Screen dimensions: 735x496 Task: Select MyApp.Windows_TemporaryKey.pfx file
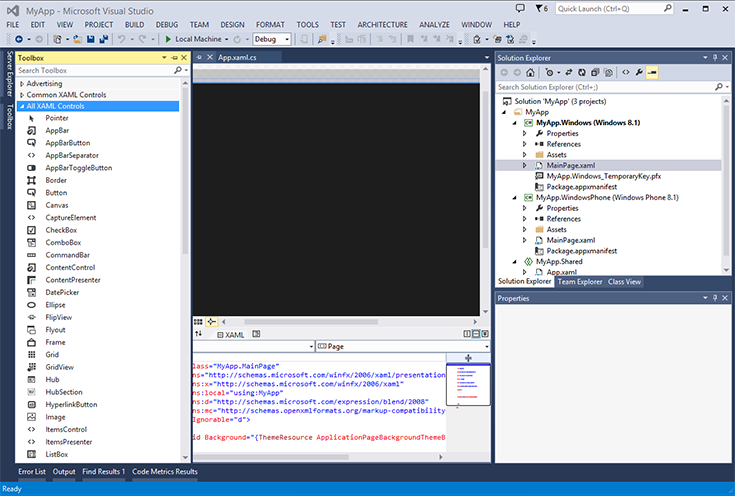[604, 176]
